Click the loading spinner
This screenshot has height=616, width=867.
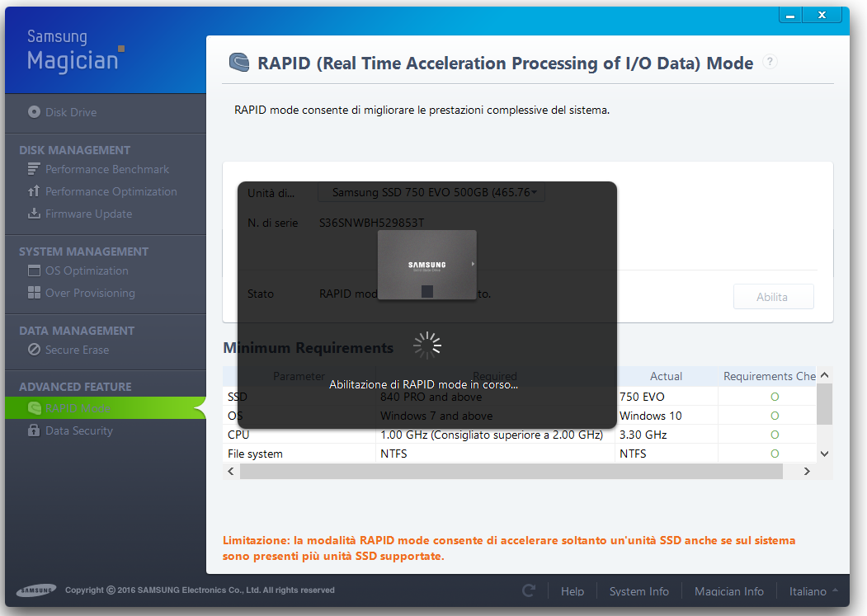pos(427,346)
